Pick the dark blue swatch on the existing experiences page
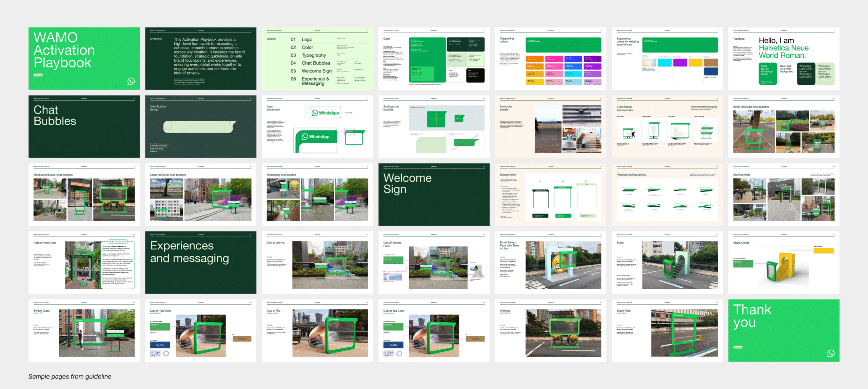Screen dimensions: 868x389 (x=711, y=71)
